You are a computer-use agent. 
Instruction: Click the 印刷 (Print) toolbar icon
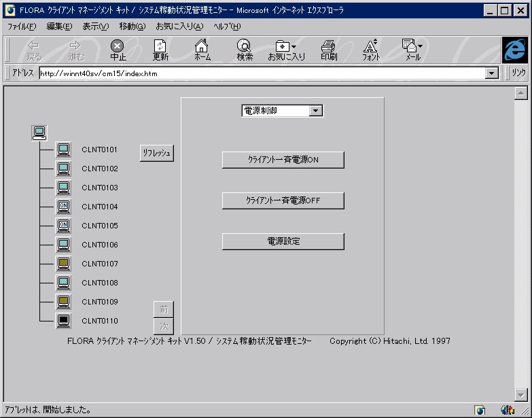click(329, 50)
